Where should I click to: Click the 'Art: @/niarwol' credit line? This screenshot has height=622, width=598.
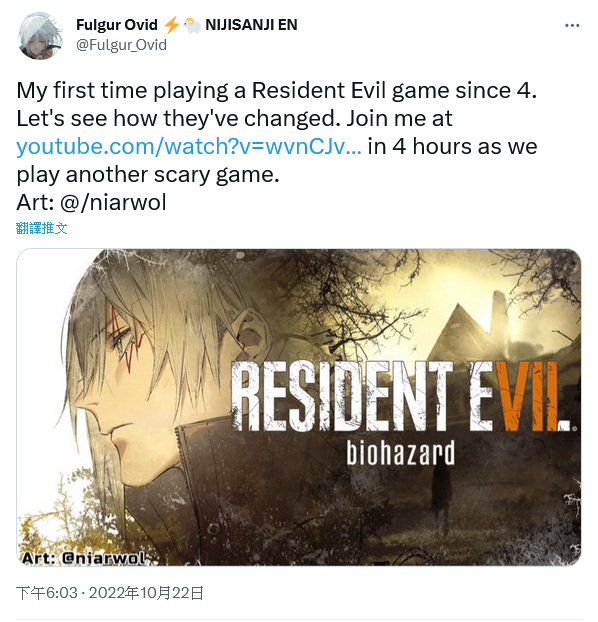tap(91, 202)
